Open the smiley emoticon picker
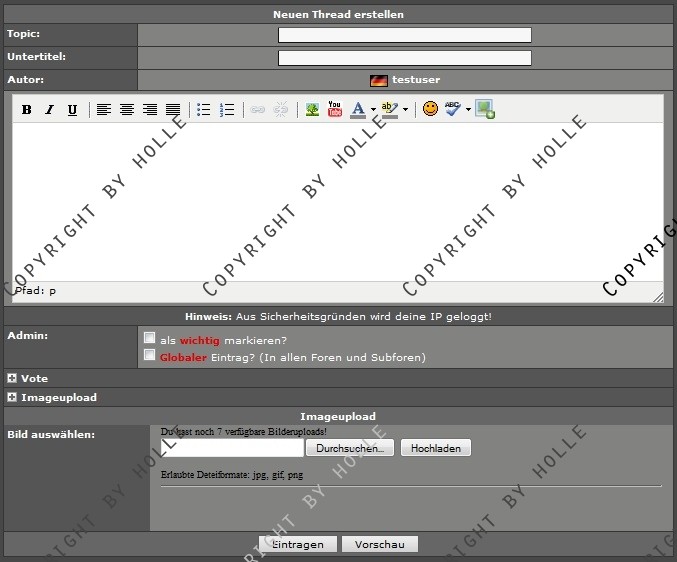Image resolution: width=677 pixels, height=562 pixels. pos(430,109)
